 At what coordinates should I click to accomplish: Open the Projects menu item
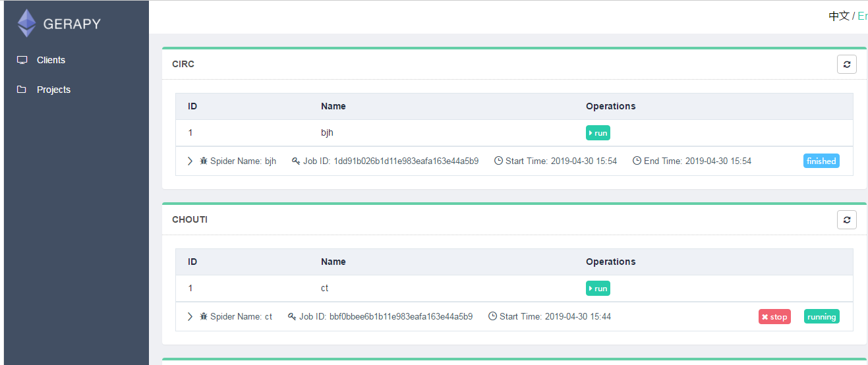(53, 90)
